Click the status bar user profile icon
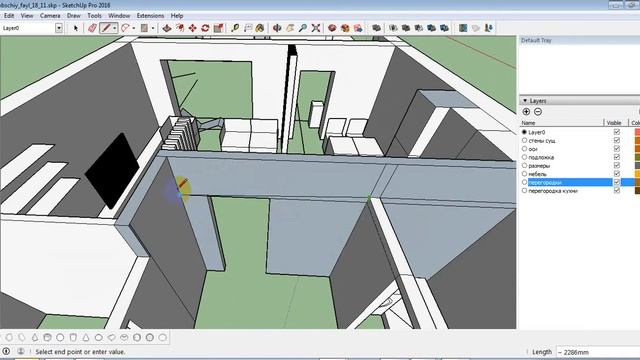This screenshot has width=640, height=360. click(21, 351)
